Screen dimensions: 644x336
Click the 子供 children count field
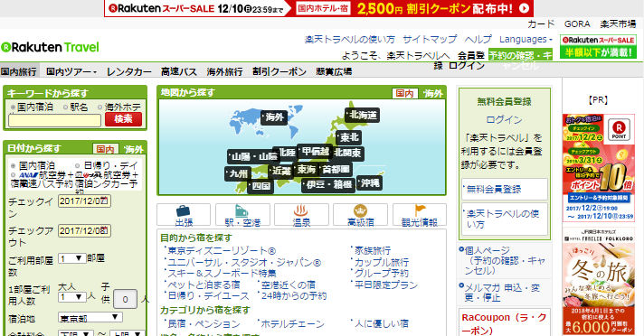125,299
